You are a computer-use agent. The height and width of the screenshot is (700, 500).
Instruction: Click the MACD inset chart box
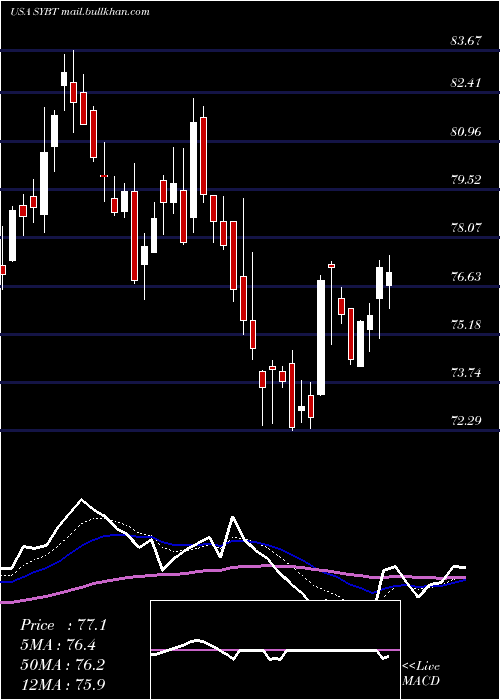pos(275,650)
